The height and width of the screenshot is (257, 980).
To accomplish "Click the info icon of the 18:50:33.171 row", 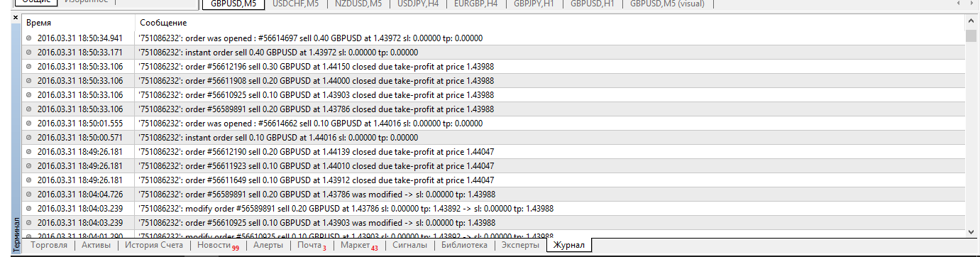I will [x=29, y=53].
